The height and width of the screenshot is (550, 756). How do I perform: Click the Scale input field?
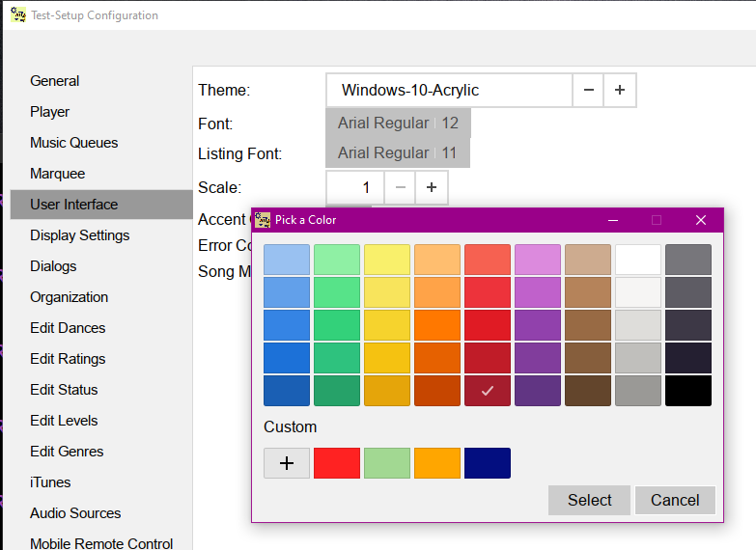click(355, 187)
